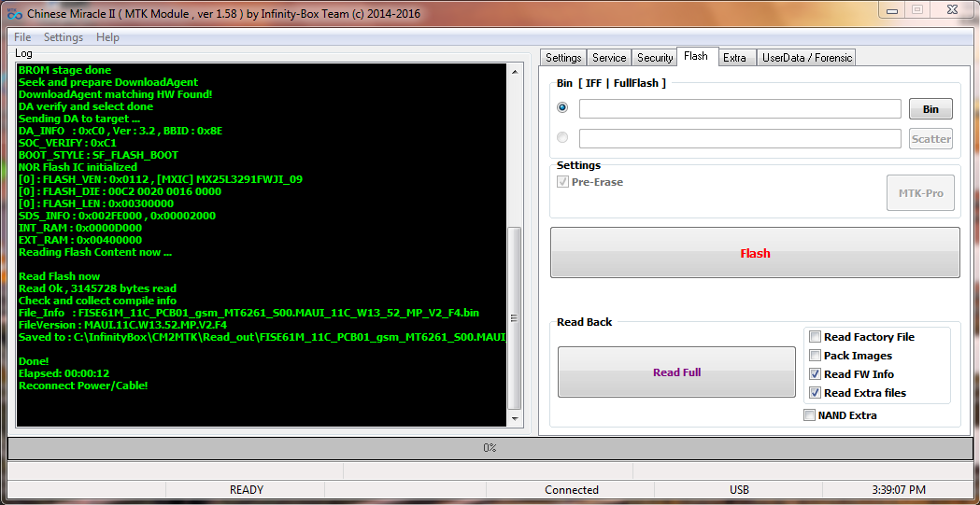
Task: Uncheck the Read Extra files checkbox
Action: 816,393
